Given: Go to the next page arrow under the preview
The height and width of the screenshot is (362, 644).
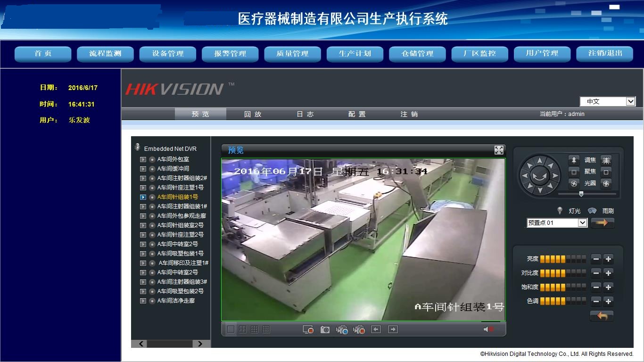Looking at the screenshot, I should (x=393, y=329).
